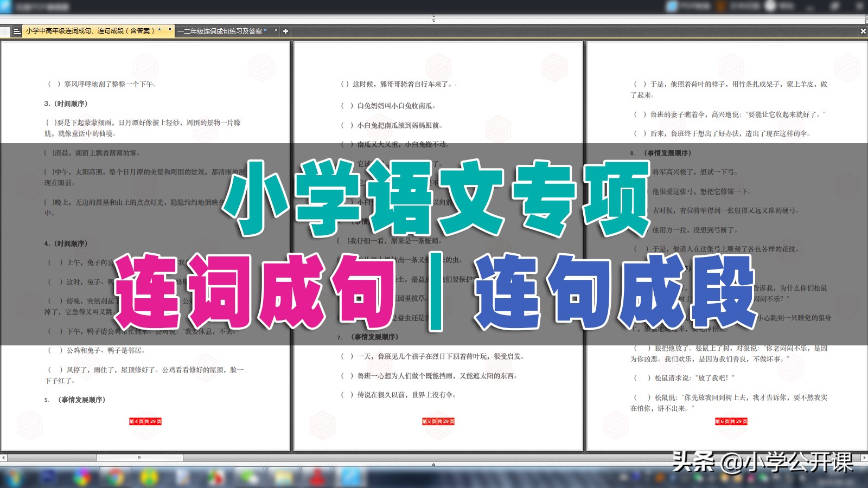Click the 第4页共29页 page label
The image size is (868, 488).
tap(145, 421)
